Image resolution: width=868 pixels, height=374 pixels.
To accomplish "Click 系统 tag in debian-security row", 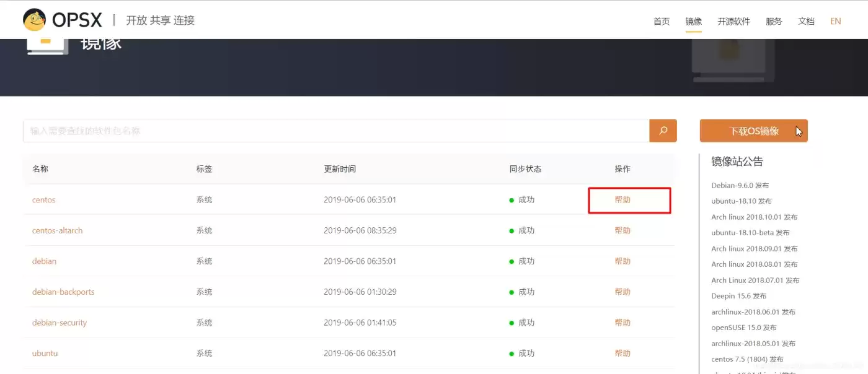I will click(x=204, y=323).
